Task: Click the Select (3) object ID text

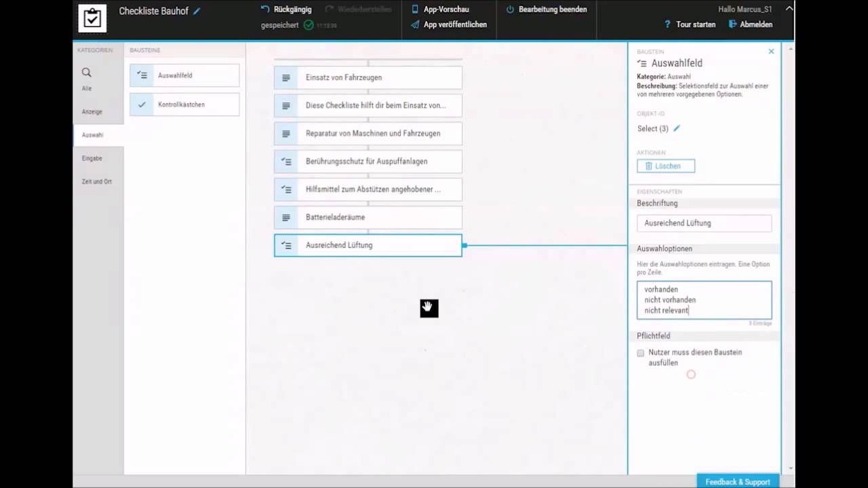Action: click(x=653, y=129)
